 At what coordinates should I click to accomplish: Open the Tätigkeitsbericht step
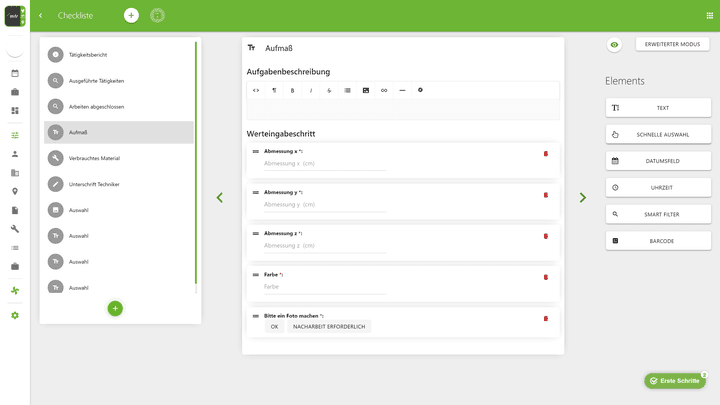coord(88,54)
